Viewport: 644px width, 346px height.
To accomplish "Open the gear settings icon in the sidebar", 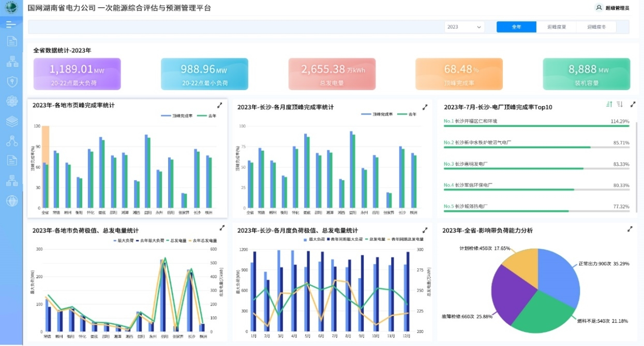I will pyautogui.click(x=11, y=101).
